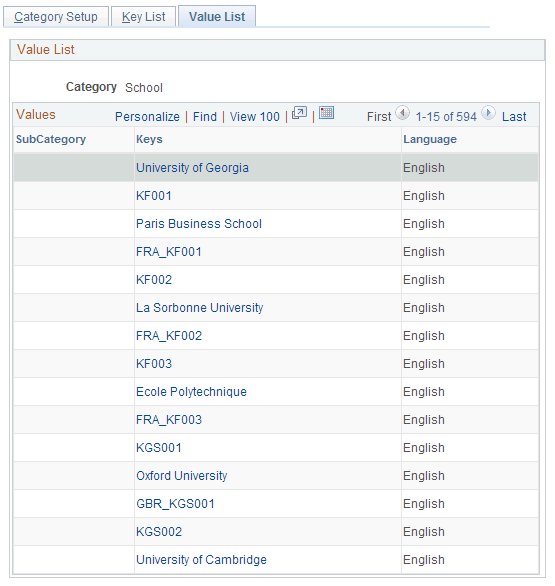This screenshot has height=586, width=555.
Task: Open the FRA_KF003 key link
Action: click(169, 420)
